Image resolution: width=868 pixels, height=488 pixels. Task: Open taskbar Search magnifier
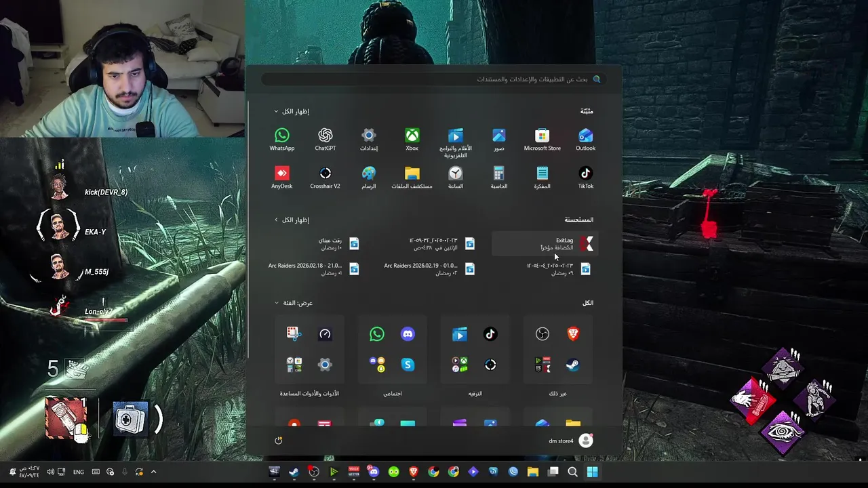pyautogui.click(x=572, y=472)
